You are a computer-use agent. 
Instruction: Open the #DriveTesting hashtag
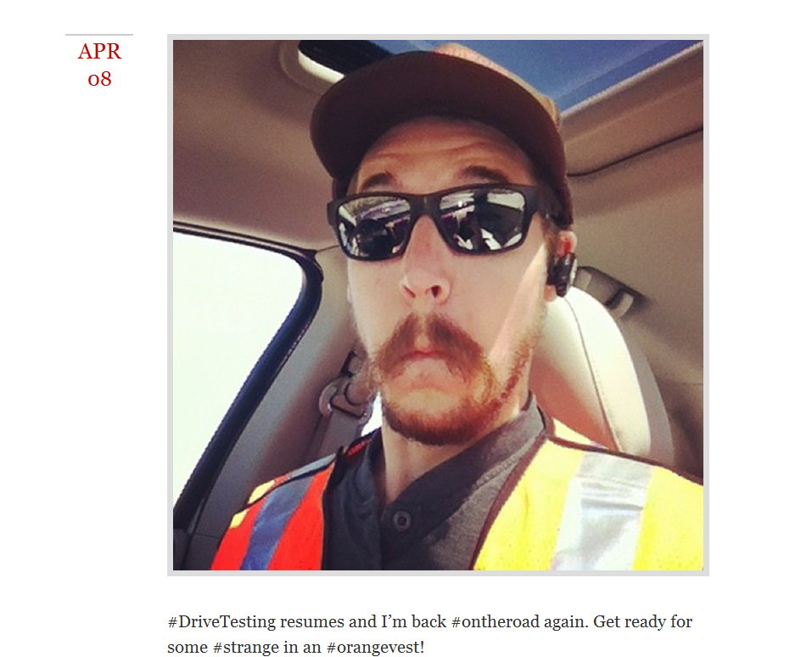[x=221, y=621]
